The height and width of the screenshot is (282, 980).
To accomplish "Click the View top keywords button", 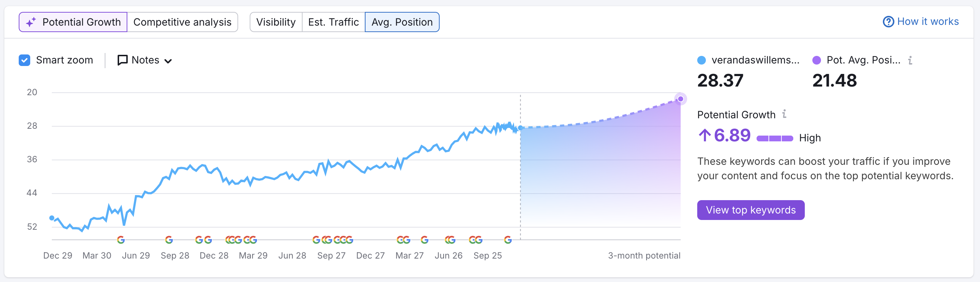I will pyautogui.click(x=750, y=210).
